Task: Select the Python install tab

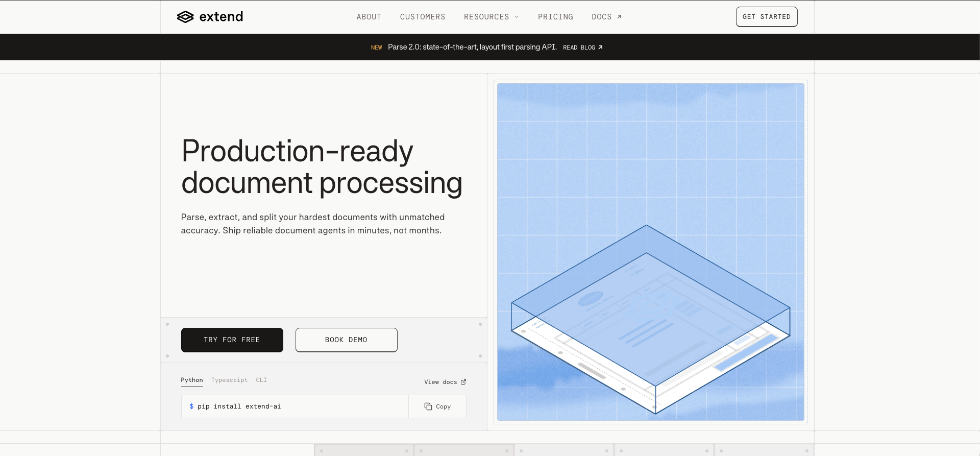Action: coord(192,380)
